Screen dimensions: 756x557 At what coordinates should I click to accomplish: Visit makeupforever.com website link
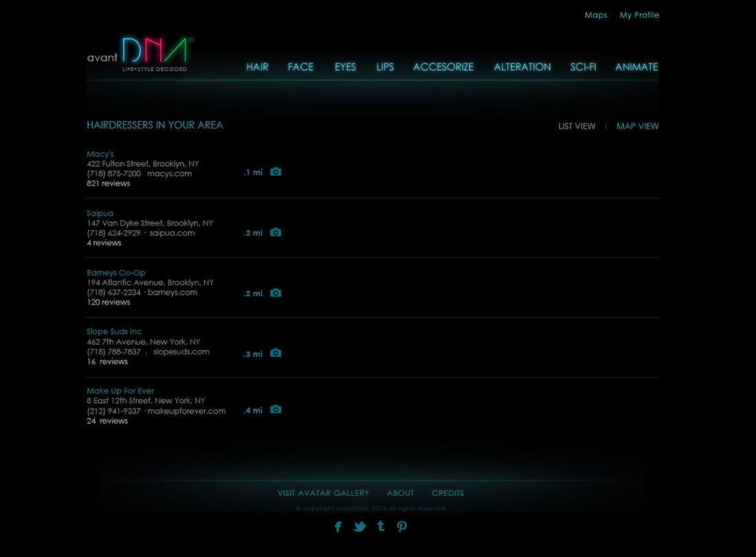[x=186, y=411]
